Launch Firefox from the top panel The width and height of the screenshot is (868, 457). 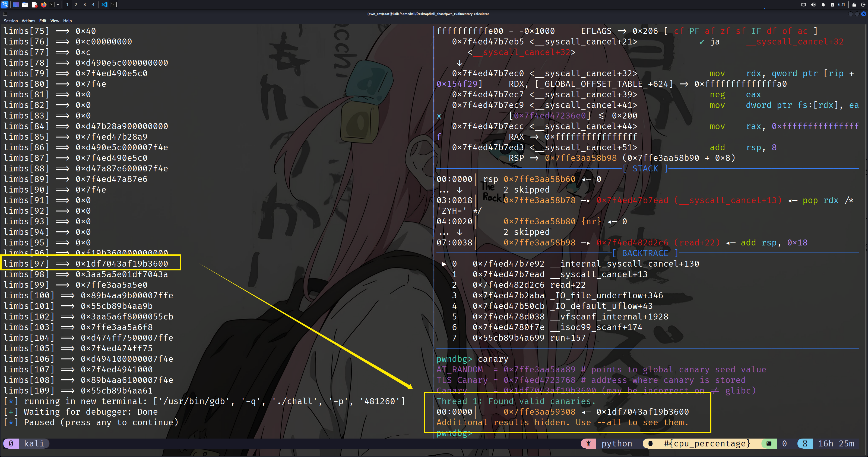[x=43, y=4]
